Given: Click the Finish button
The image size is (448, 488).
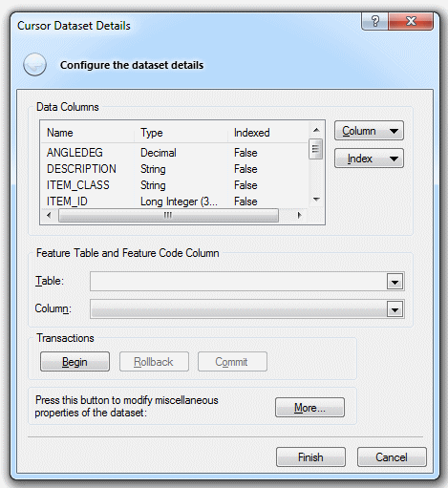Looking at the screenshot, I should point(310,457).
